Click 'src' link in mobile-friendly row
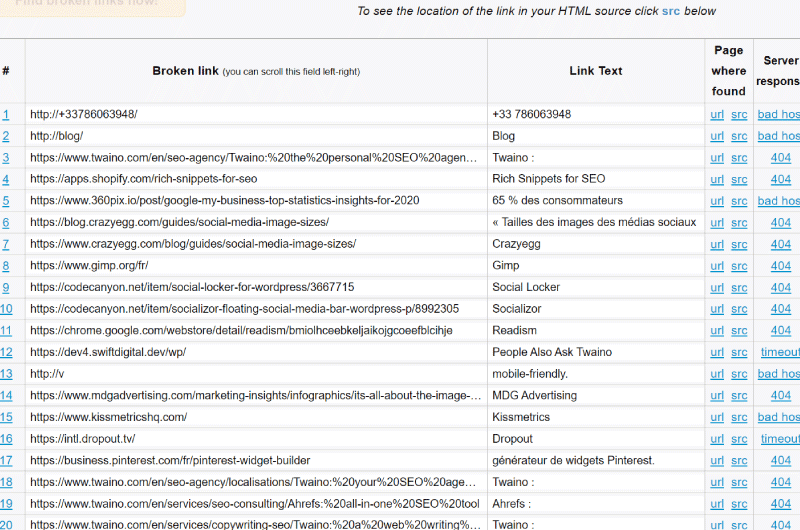 tap(739, 374)
